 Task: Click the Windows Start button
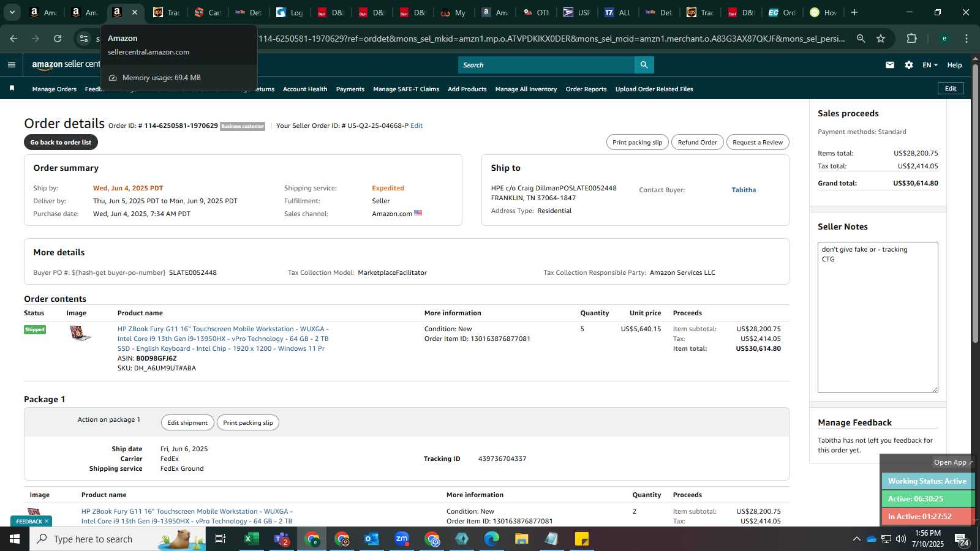(x=15, y=539)
